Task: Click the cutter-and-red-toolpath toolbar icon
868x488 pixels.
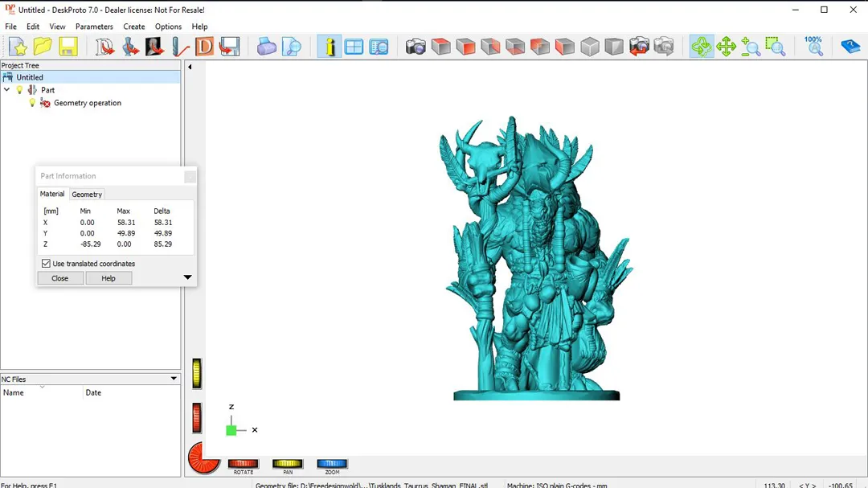Action: click(180, 47)
